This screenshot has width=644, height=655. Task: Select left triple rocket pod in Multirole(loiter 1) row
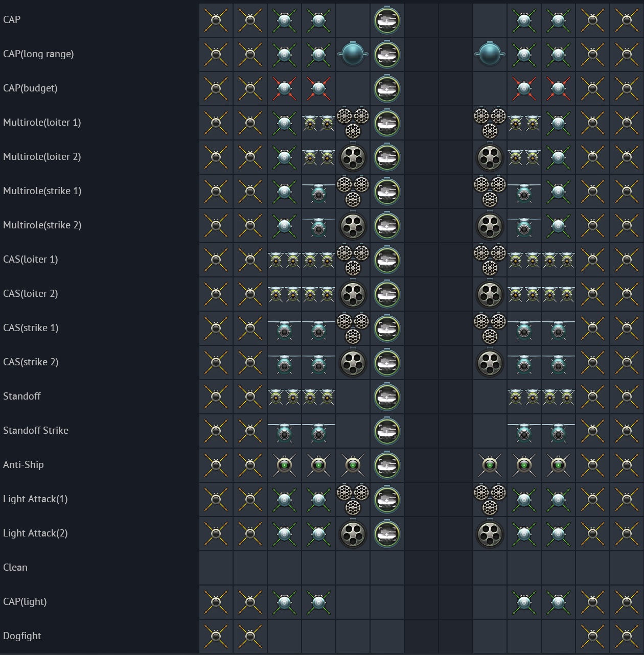point(353,123)
